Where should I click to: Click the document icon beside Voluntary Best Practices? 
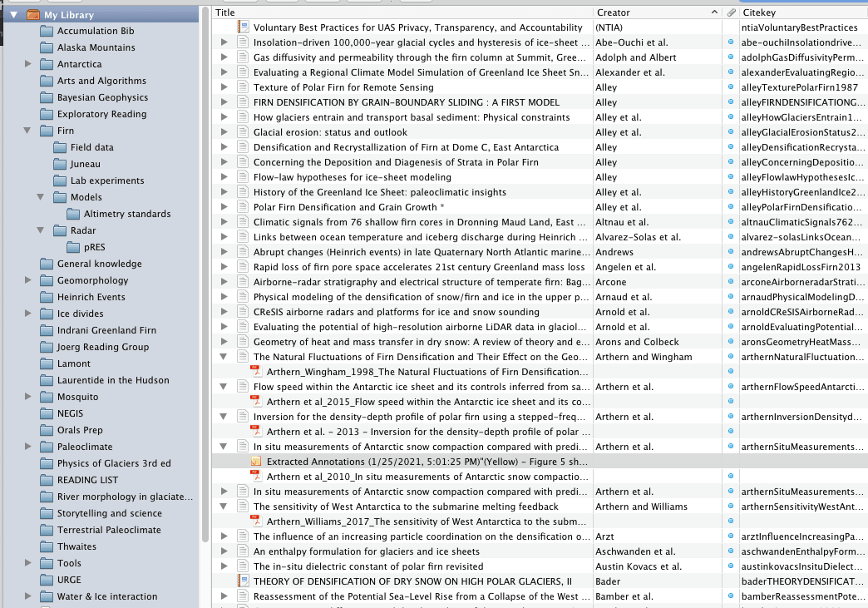244,27
